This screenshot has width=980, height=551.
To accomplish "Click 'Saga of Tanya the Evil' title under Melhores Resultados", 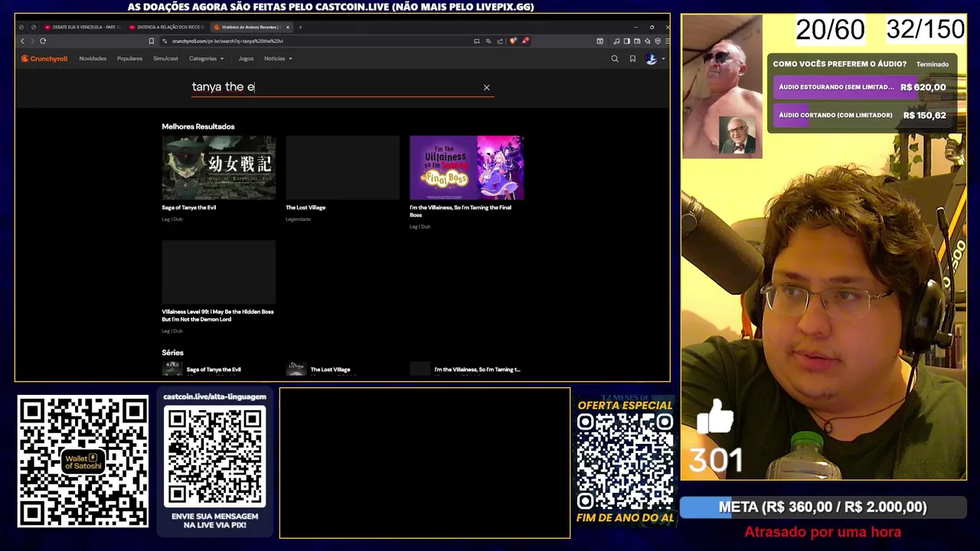I will click(x=189, y=207).
